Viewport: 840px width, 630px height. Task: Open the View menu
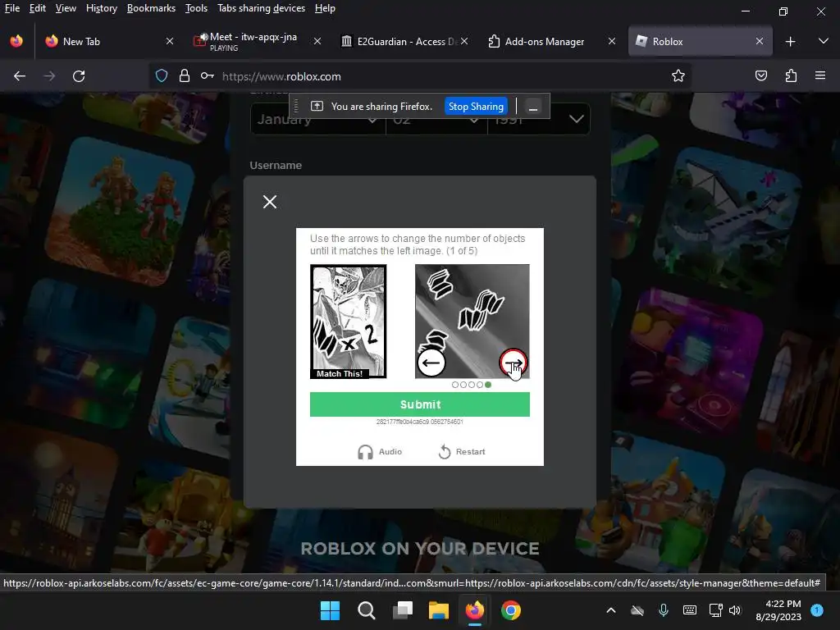coord(66,8)
